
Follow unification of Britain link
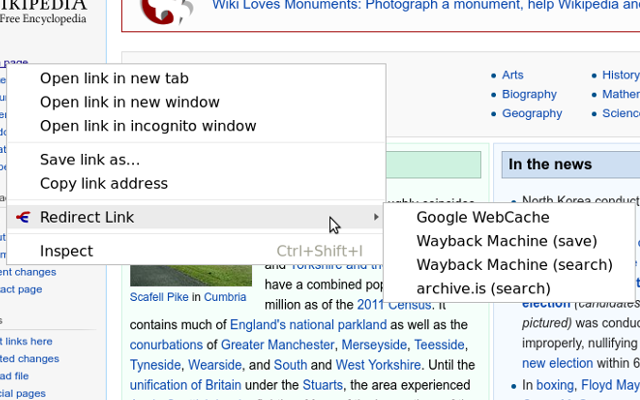pos(185,385)
